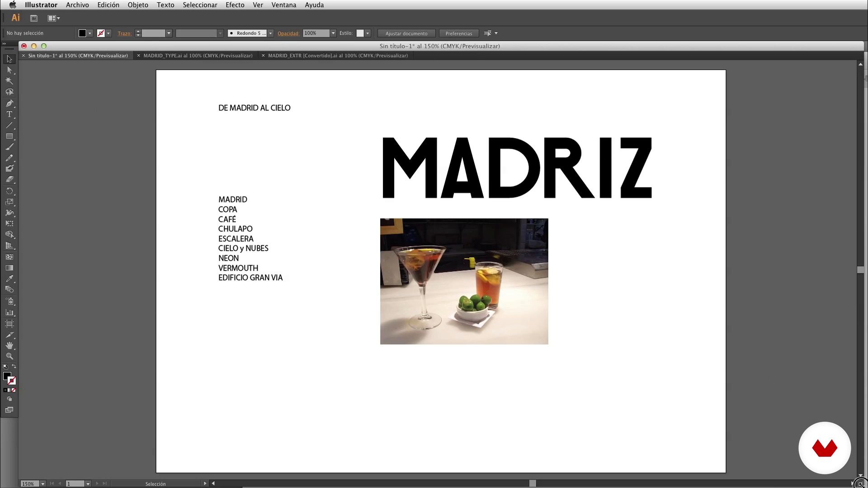Select the Blend tool

(9, 290)
